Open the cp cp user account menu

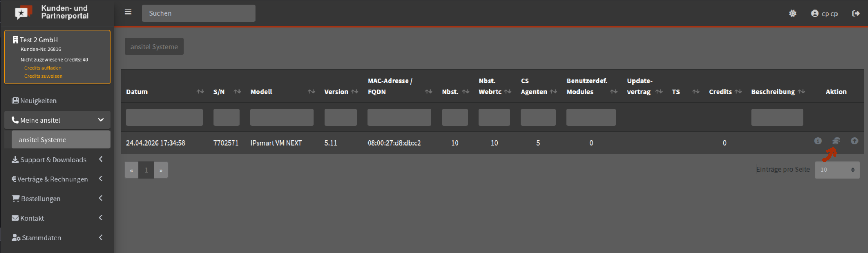click(825, 13)
